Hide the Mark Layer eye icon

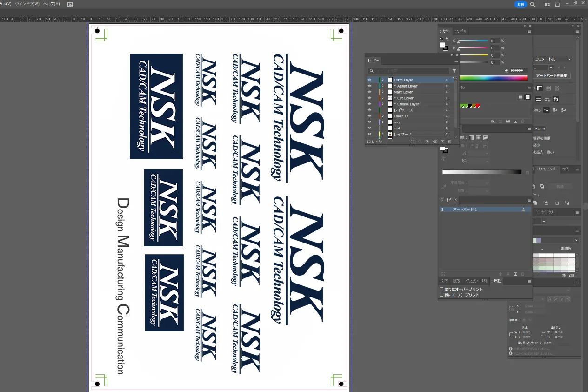[x=369, y=92]
